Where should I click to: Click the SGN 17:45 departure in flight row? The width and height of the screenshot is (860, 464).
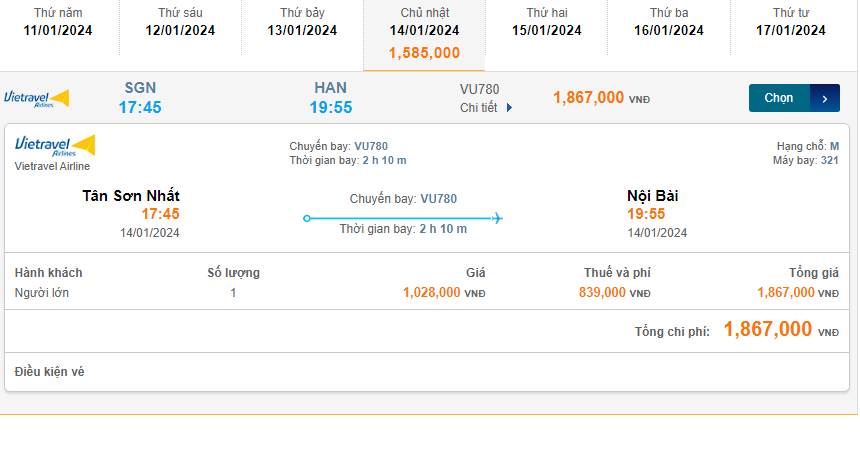click(140, 98)
